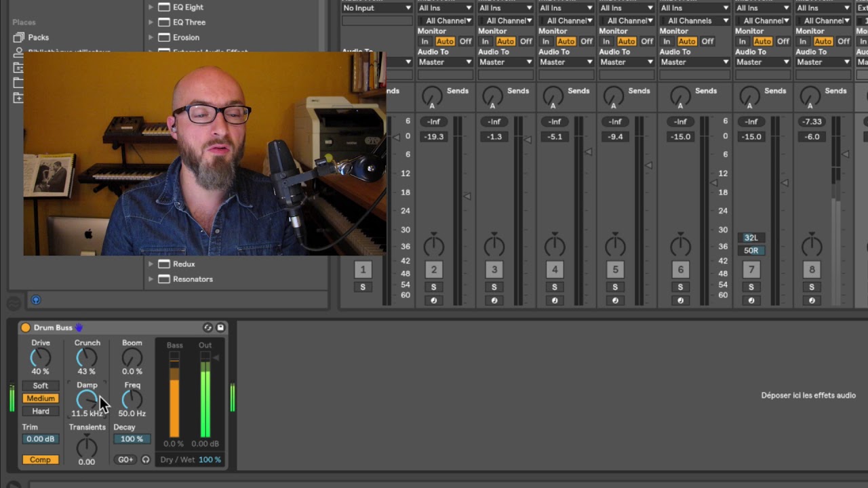Screen dimensions: 868x488
Task: Set track 3 Monitor to Off
Action: point(526,41)
